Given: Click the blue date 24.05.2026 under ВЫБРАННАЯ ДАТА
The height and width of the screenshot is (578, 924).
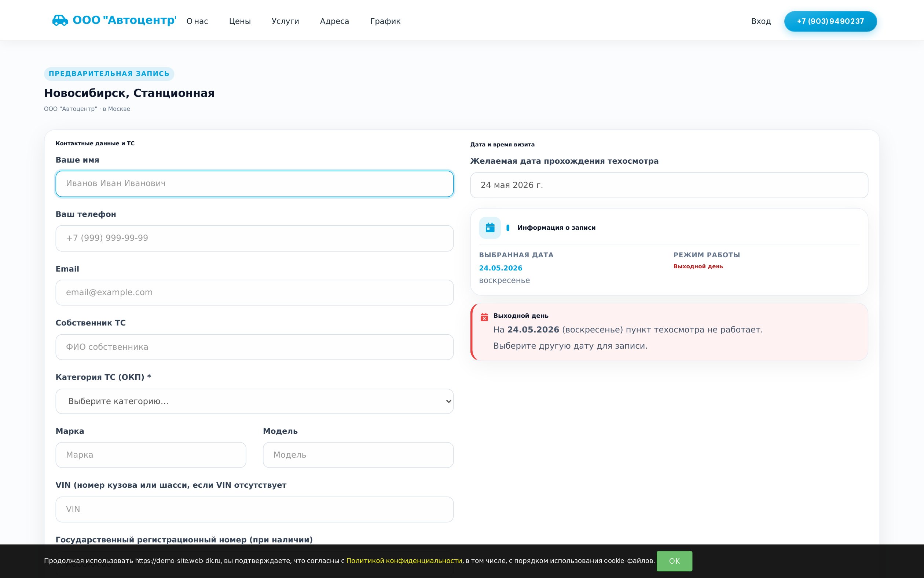Looking at the screenshot, I should (500, 268).
